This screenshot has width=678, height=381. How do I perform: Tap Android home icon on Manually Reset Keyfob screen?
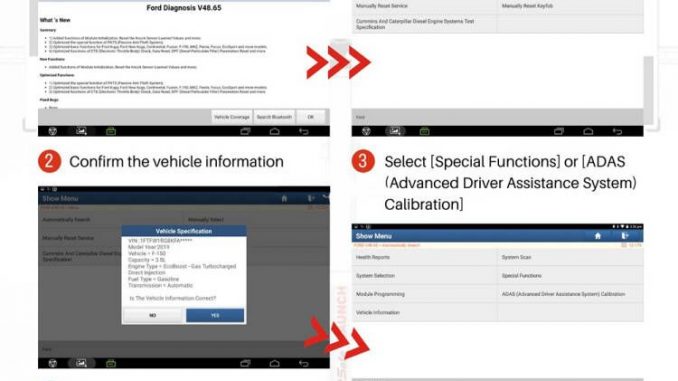588,131
